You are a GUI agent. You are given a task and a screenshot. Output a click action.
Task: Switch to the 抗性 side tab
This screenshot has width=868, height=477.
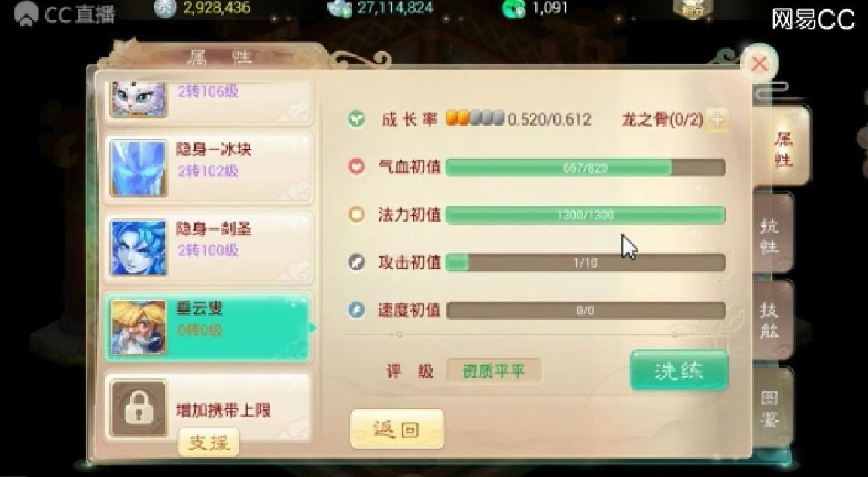pos(771,234)
